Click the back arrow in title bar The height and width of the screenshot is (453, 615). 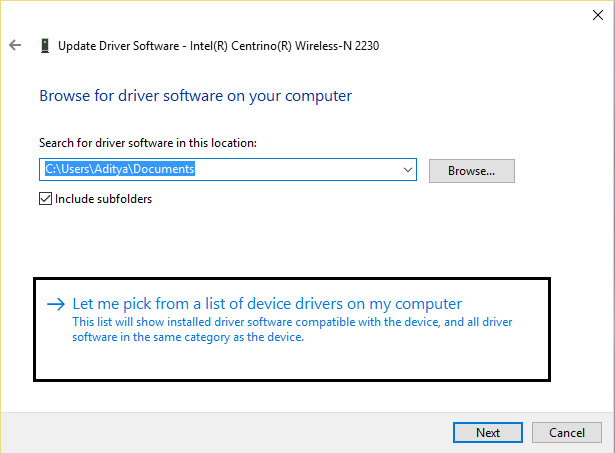pos(15,45)
